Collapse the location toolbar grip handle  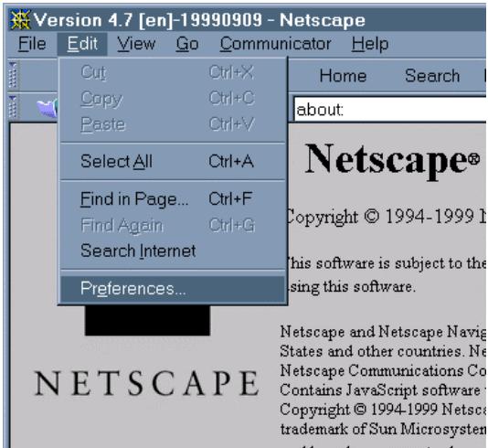(x=13, y=107)
